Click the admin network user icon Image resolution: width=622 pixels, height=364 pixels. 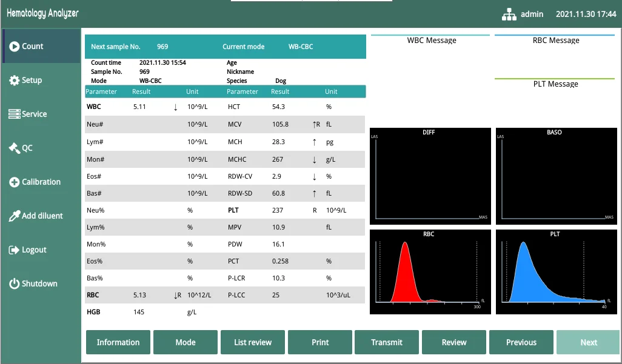(x=509, y=14)
